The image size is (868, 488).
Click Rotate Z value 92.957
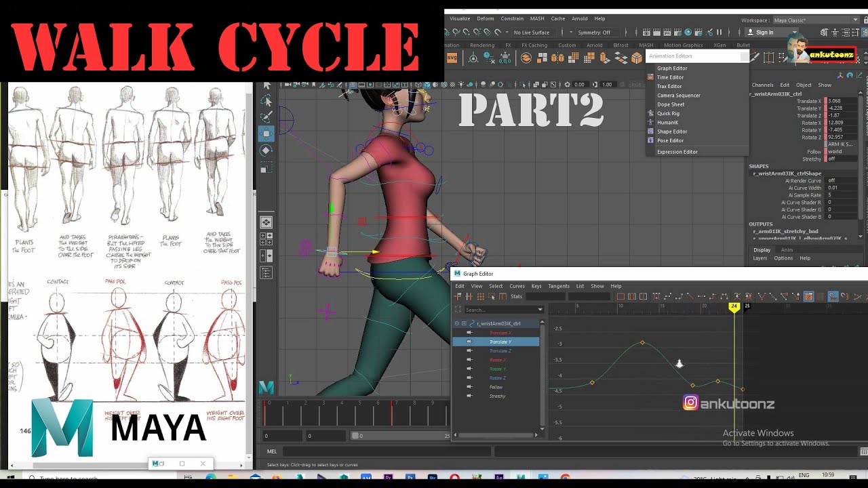click(x=842, y=137)
